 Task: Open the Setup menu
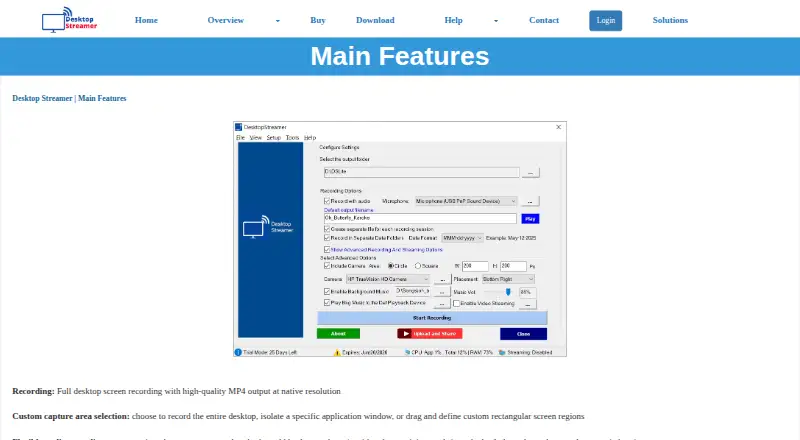(x=273, y=138)
